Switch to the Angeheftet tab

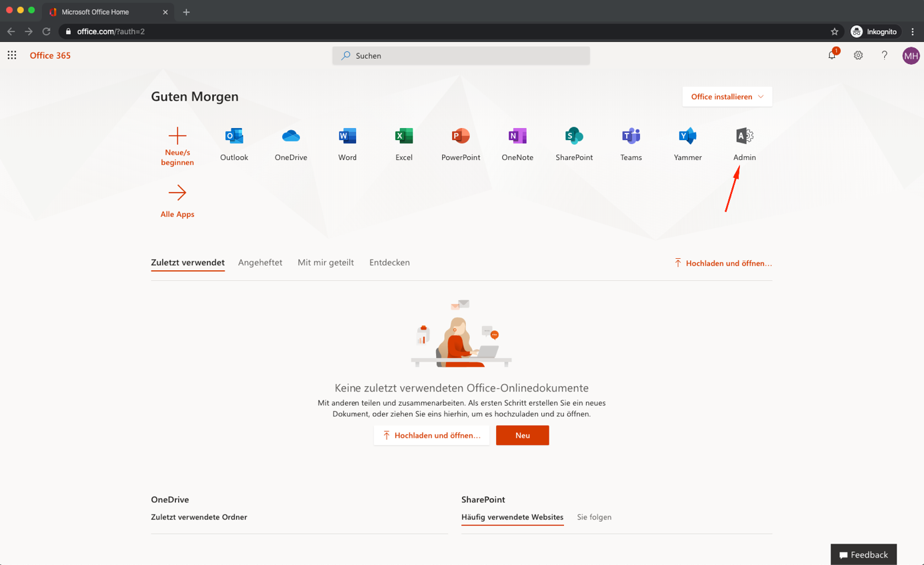tap(260, 263)
